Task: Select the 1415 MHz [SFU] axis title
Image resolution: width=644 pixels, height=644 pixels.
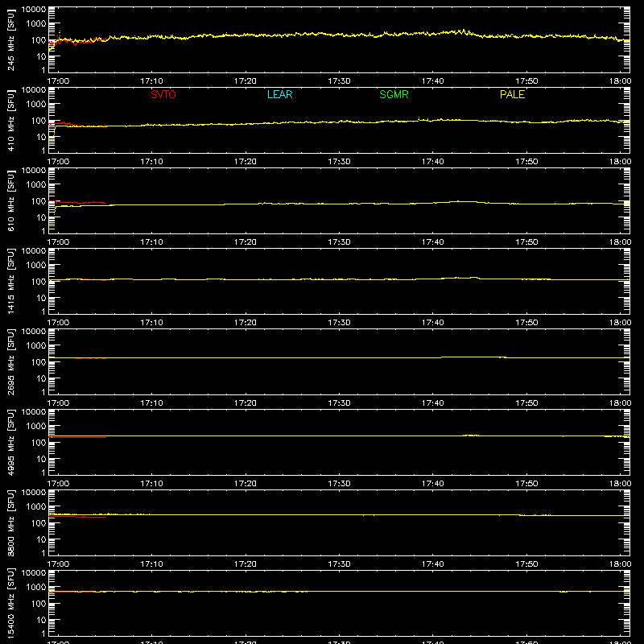Action: [10, 281]
